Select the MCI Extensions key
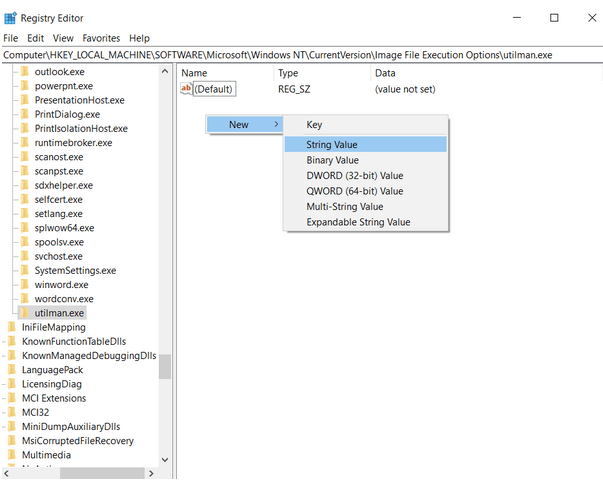Image resolution: width=603 pixels, height=482 pixels. [x=54, y=398]
